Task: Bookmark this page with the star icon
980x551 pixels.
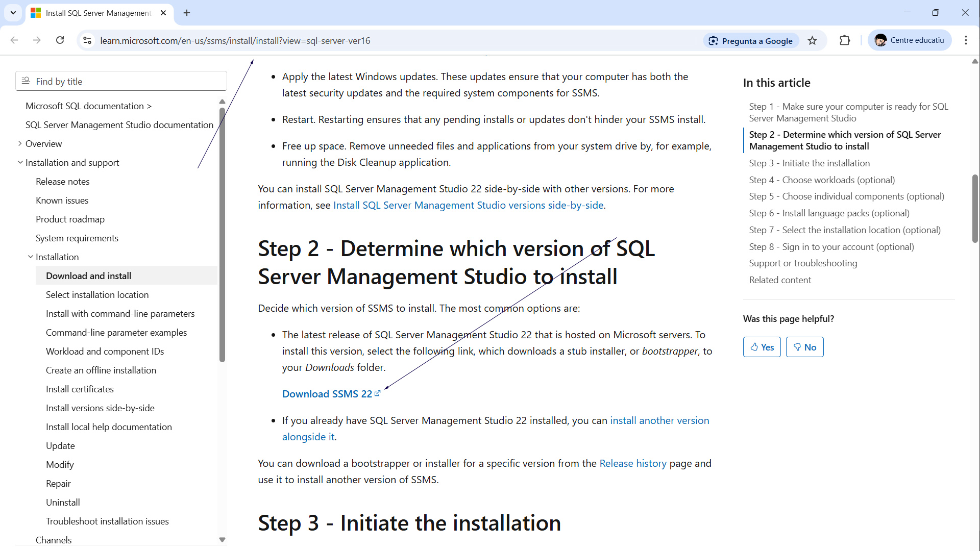Action: [x=812, y=41]
